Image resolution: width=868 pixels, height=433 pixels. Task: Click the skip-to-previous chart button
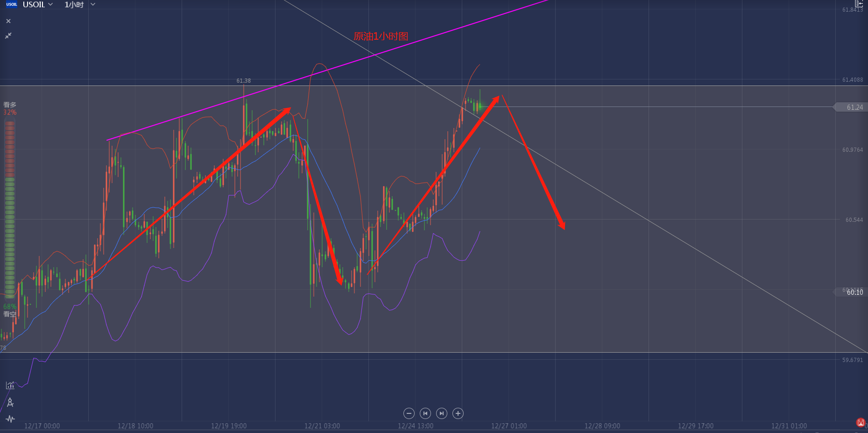pyautogui.click(x=425, y=413)
